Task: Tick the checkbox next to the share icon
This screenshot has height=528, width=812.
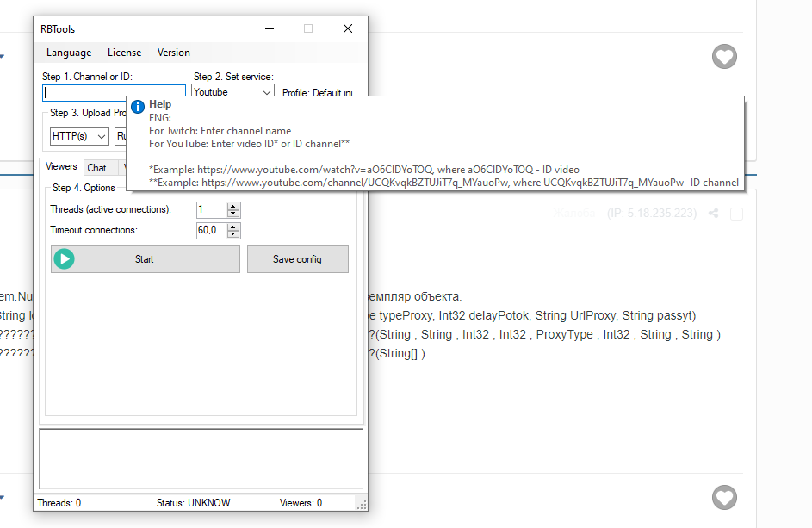Action: (x=736, y=214)
